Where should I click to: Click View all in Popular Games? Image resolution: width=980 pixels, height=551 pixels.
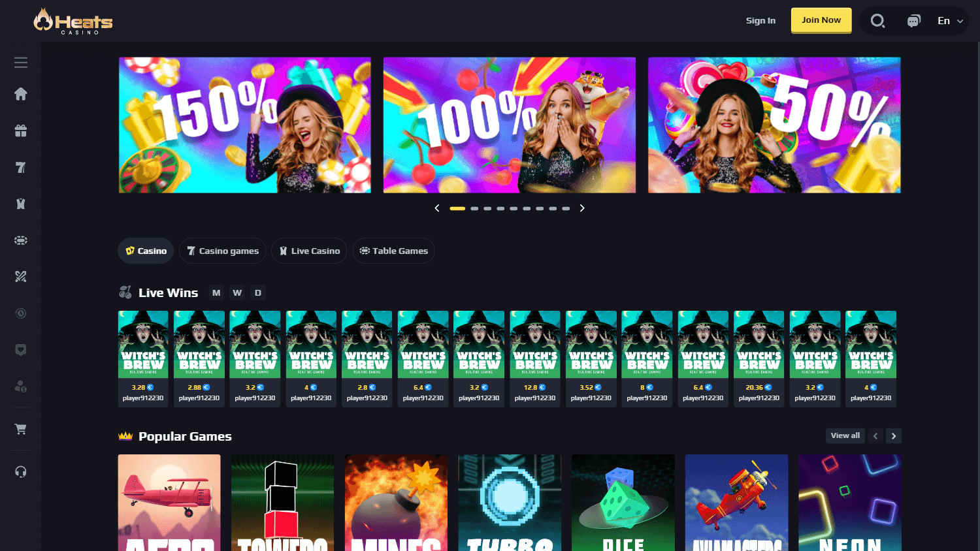coord(845,435)
